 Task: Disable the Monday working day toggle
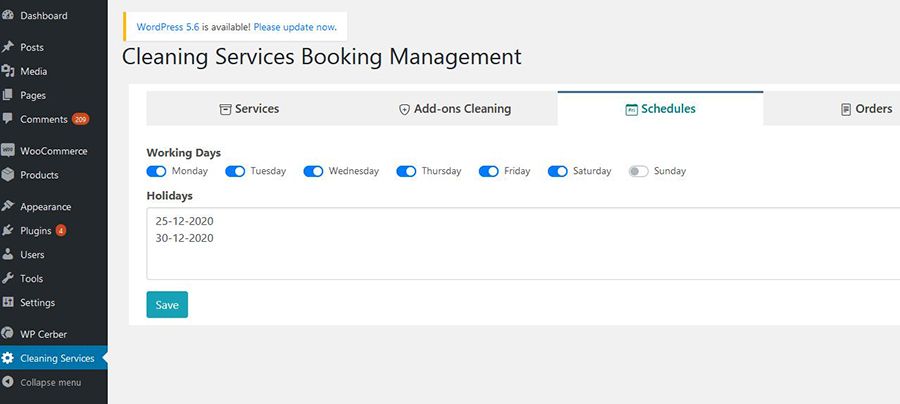[156, 171]
